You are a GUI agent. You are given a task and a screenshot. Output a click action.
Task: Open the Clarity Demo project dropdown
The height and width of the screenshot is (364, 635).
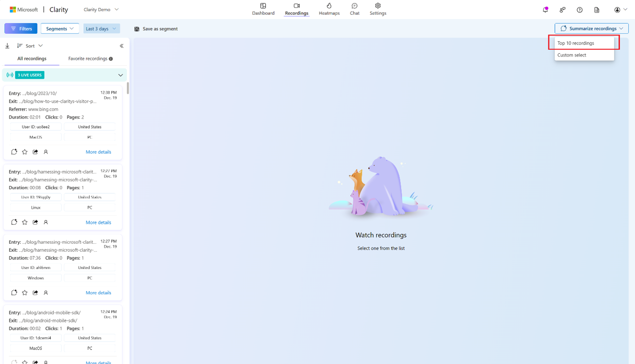(101, 9)
